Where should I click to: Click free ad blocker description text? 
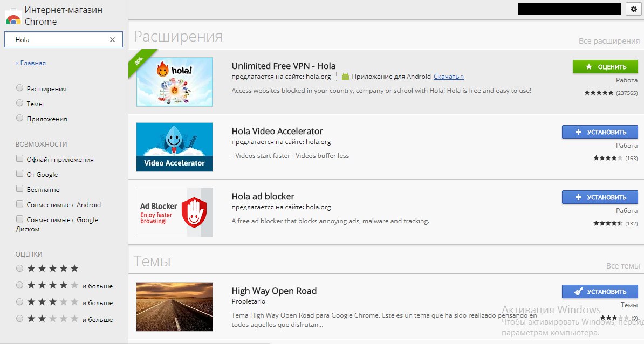[330, 221]
